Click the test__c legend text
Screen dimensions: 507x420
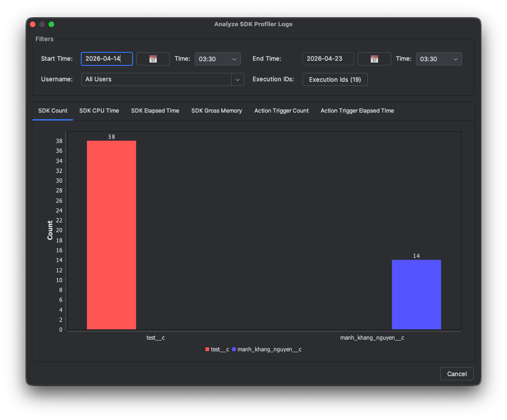coord(220,349)
